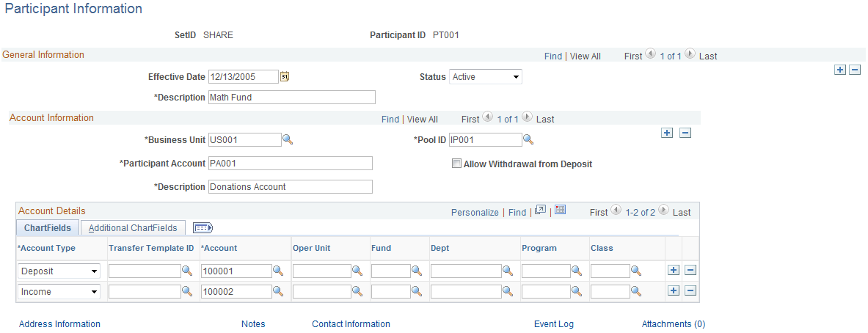Click Find in General Information header
868x333 pixels.
(x=553, y=56)
